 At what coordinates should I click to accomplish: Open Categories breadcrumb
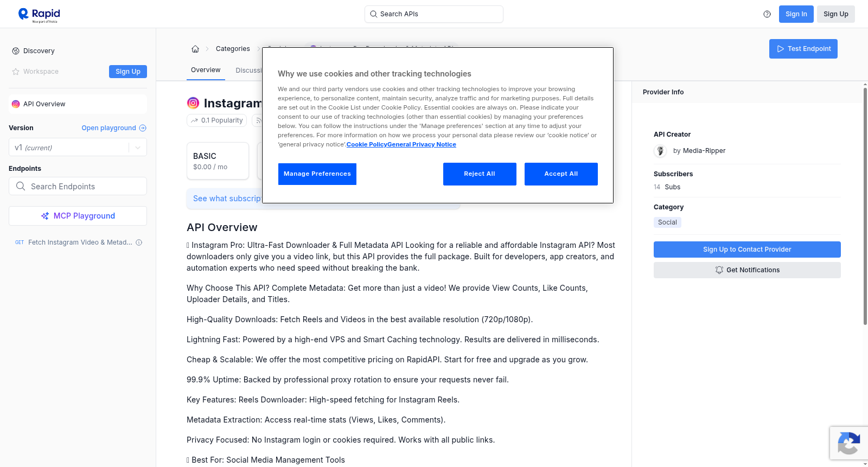[233, 49]
